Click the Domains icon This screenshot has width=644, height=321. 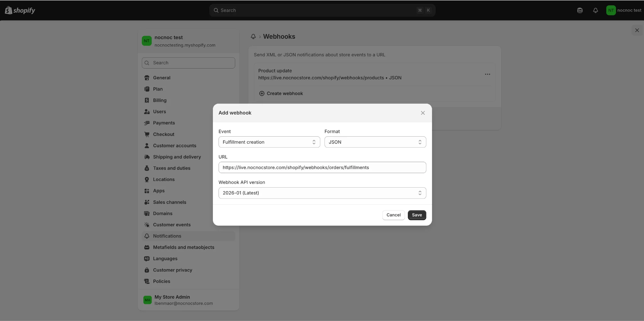tap(147, 213)
